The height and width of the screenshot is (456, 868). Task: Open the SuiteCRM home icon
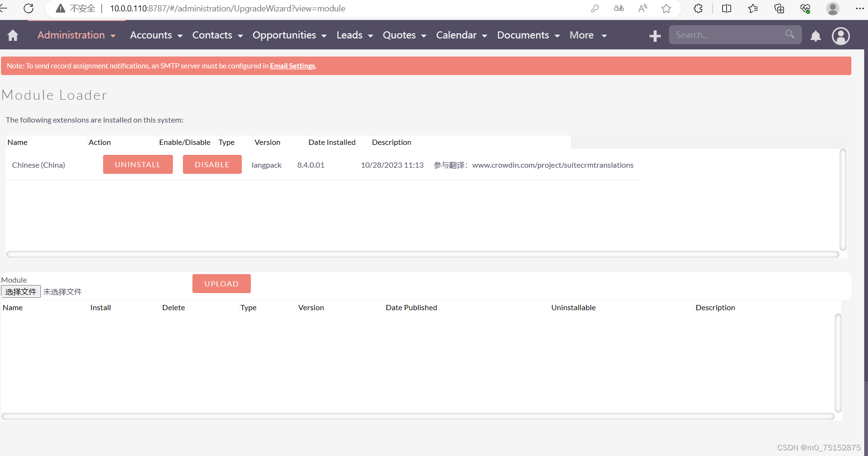(12, 35)
